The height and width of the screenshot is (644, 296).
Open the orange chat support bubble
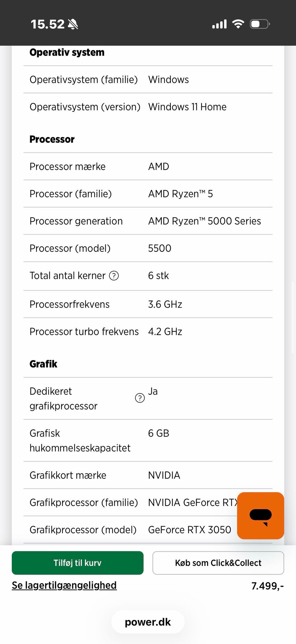click(x=261, y=516)
